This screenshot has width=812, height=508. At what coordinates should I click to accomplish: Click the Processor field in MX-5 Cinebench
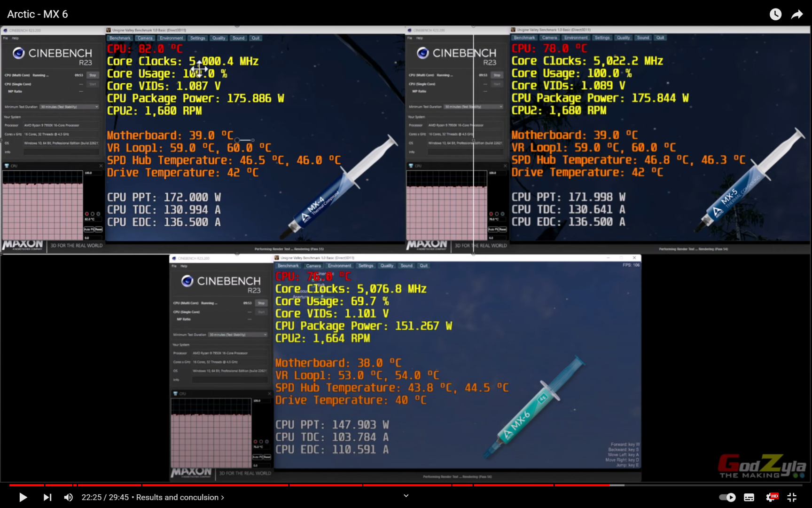coord(466,125)
